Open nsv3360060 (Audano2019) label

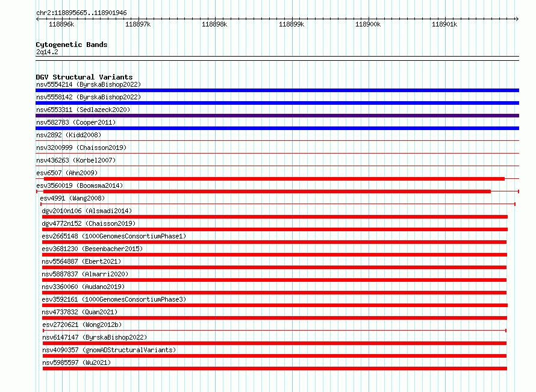pos(83,287)
